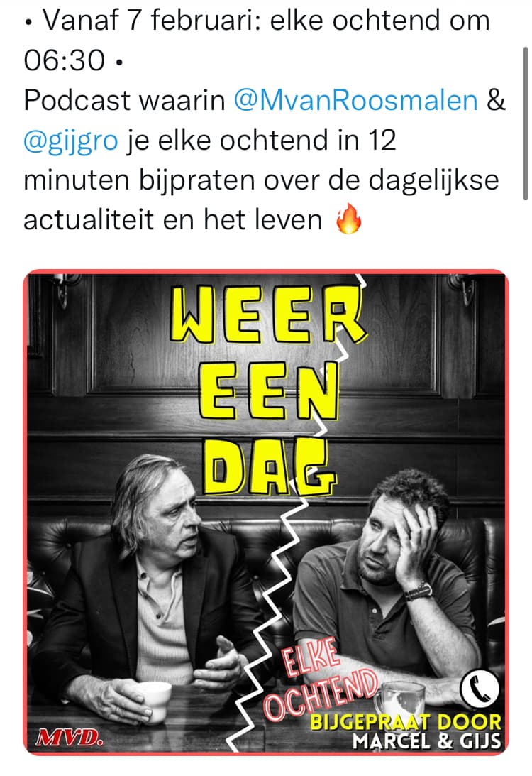Click the 'Vanaf 7 februari' tweet line

(x=257, y=21)
